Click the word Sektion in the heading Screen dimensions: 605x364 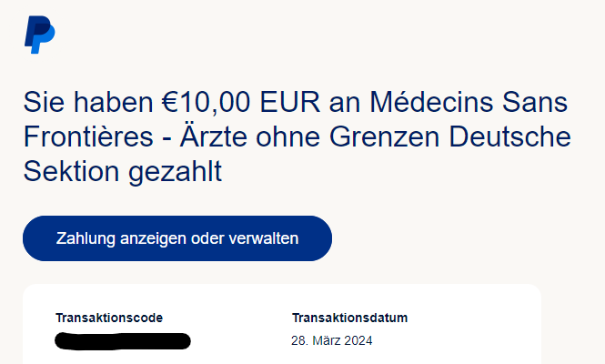point(67,171)
